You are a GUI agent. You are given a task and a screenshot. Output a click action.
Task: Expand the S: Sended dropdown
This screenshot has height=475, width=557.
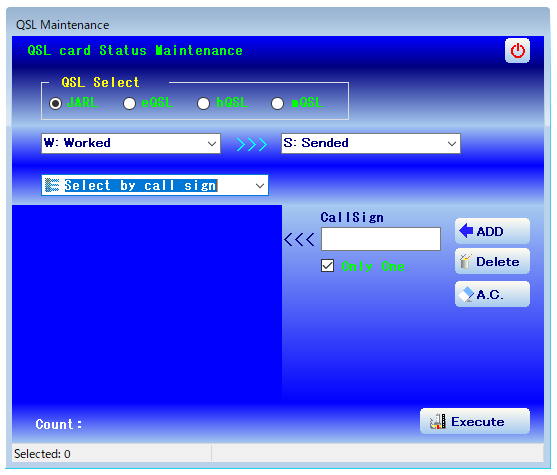coord(371,144)
